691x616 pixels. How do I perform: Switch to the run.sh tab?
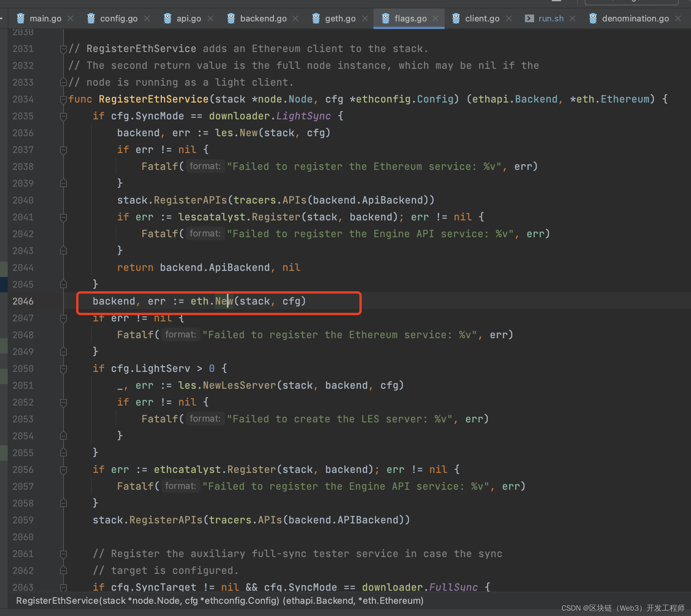point(551,18)
